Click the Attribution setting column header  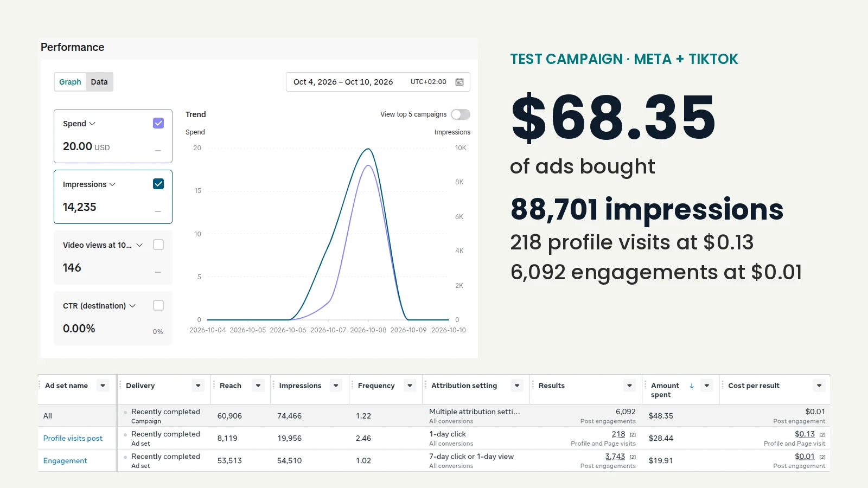point(464,386)
